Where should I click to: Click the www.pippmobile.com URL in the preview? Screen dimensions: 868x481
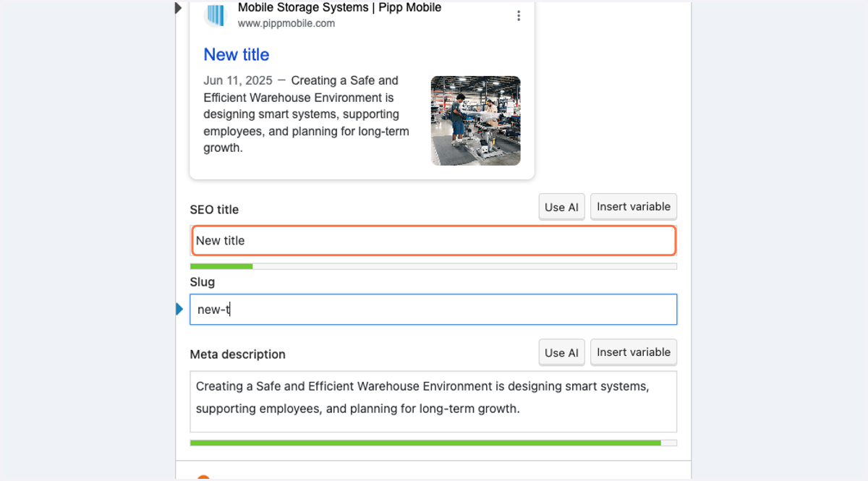click(x=286, y=23)
